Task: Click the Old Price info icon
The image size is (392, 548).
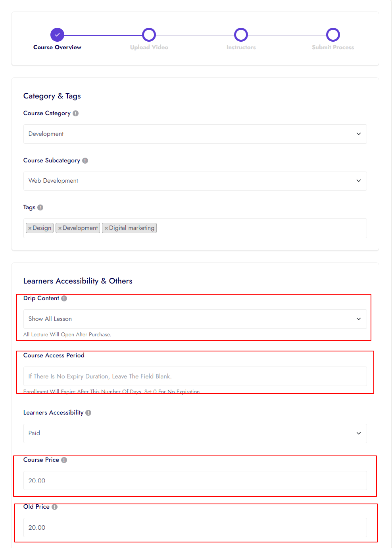Action: click(54, 507)
